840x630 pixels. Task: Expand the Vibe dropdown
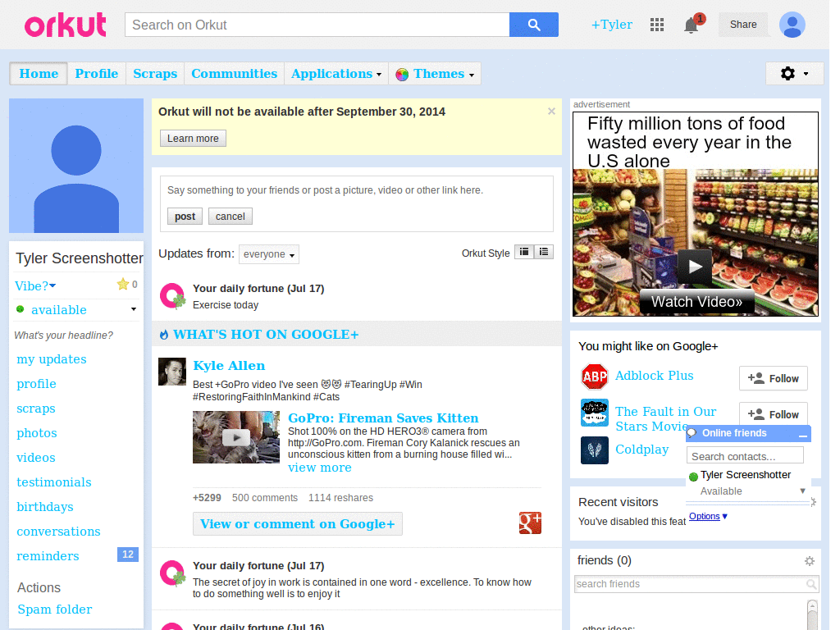pyautogui.click(x=52, y=286)
